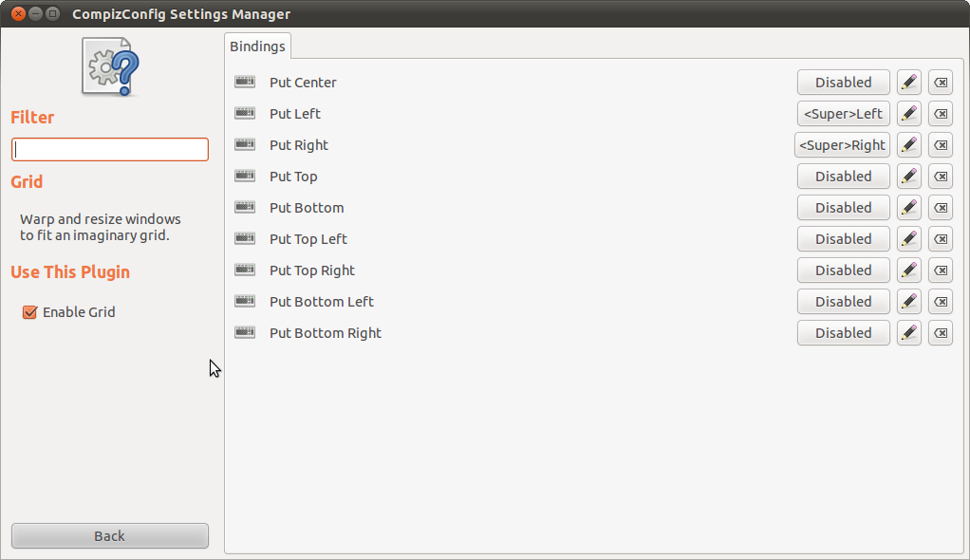
Task: Focus the Filter search field
Action: click(110, 149)
